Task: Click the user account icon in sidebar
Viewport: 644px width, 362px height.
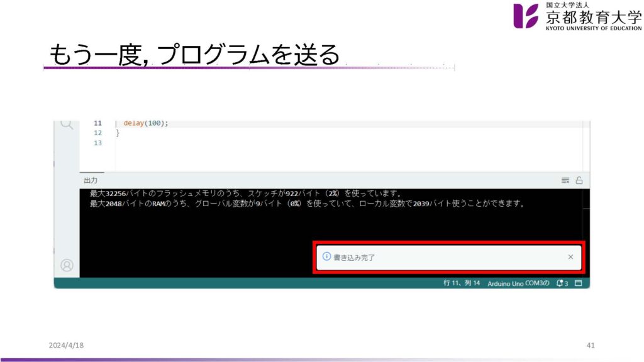Action: tap(66, 265)
